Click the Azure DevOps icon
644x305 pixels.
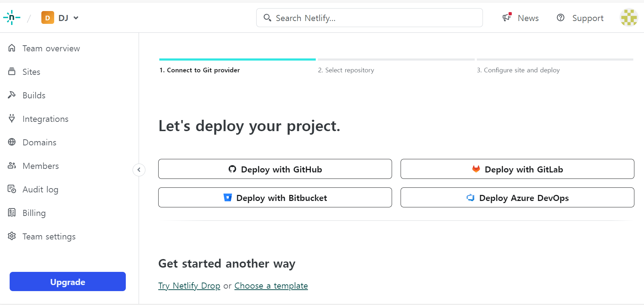pos(470,197)
